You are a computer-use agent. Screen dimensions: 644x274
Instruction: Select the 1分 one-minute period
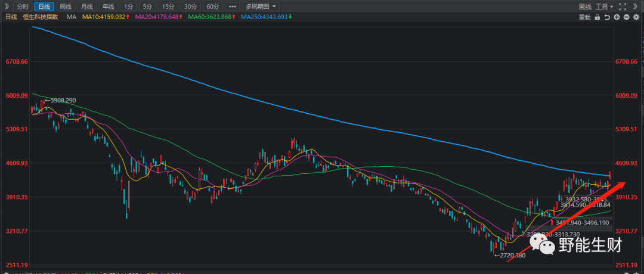[x=129, y=7]
